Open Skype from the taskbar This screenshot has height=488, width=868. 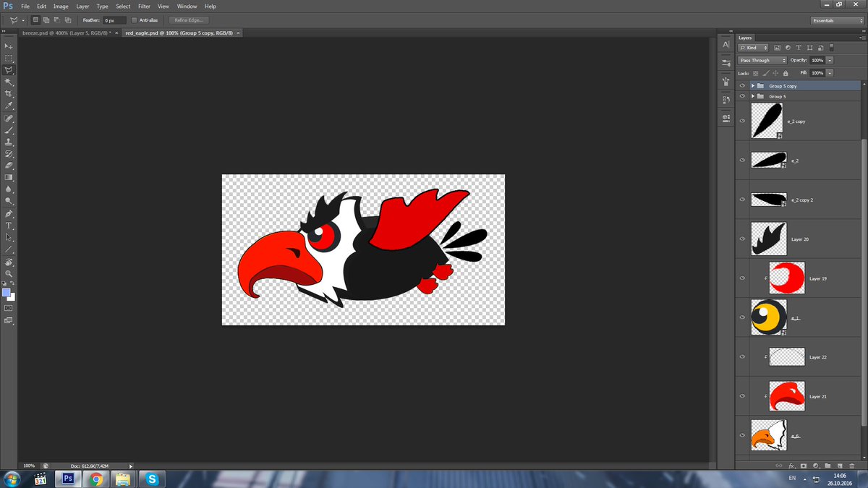tap(151, 479)
